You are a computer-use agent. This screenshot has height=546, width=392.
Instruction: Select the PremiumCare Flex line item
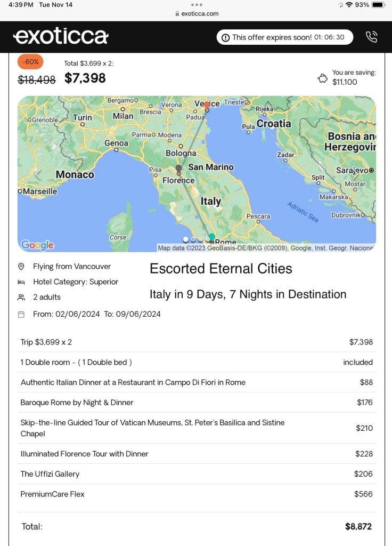tap(52, 494)
